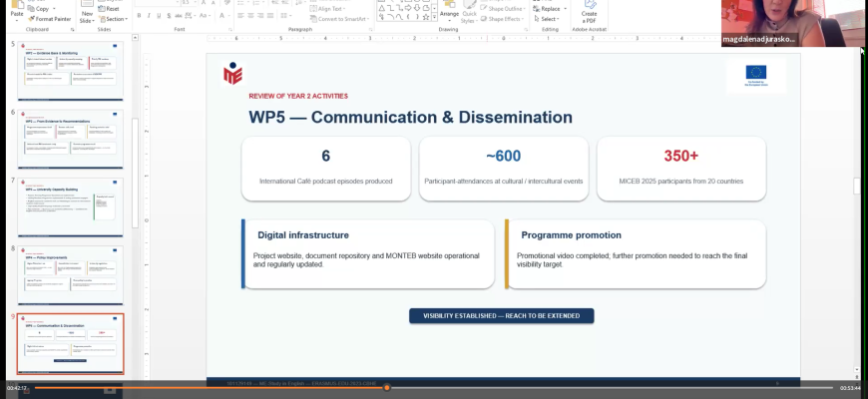Click the EU funding logo on slide
The width and height of the screenshot is (868, 399).
pyautogui.click(x=755, y=75)
